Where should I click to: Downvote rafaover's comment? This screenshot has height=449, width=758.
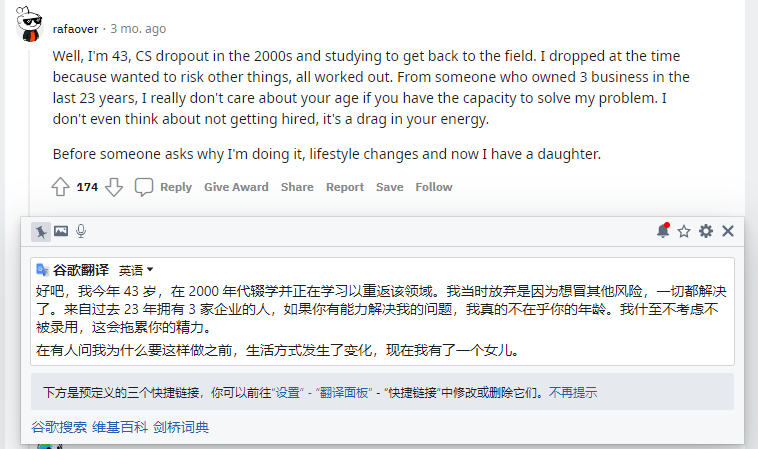pos(114,187)
